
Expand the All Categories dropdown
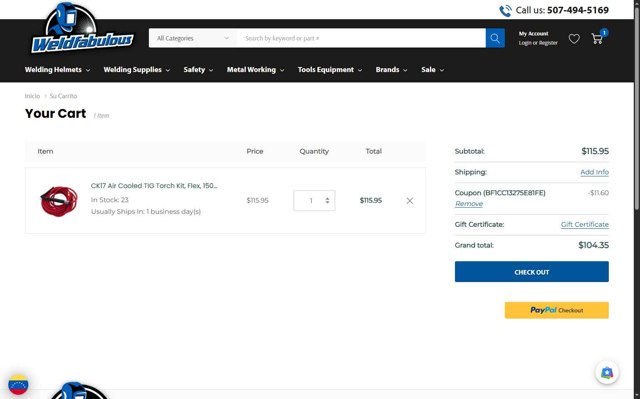(x=193, y=38)
